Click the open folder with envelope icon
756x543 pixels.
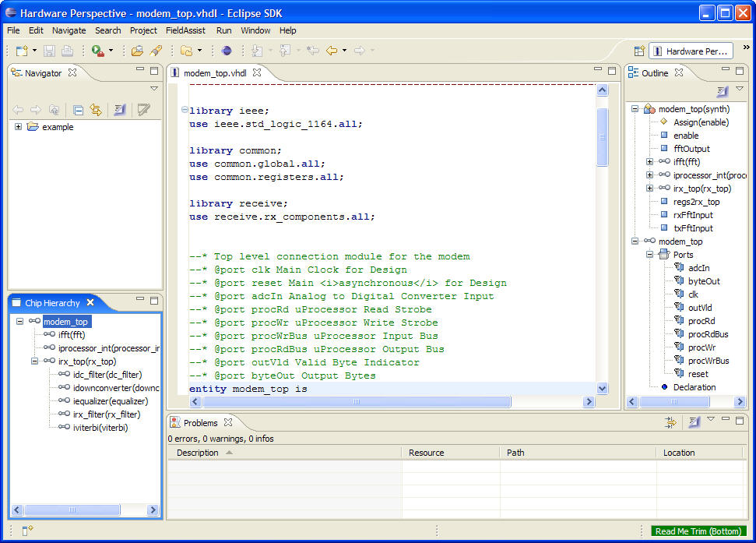137,51
